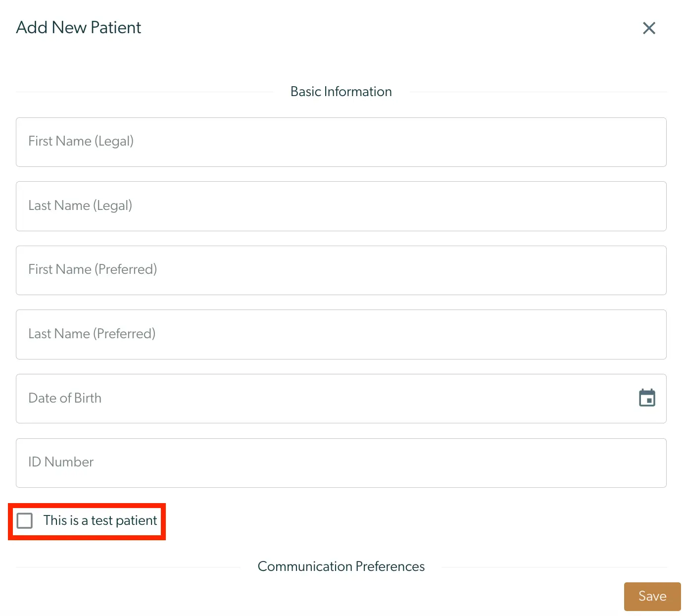This screenshot has height=616, width=684.
Task: Toggle the 'This is a test patient' option
Action: pos(24,520)
